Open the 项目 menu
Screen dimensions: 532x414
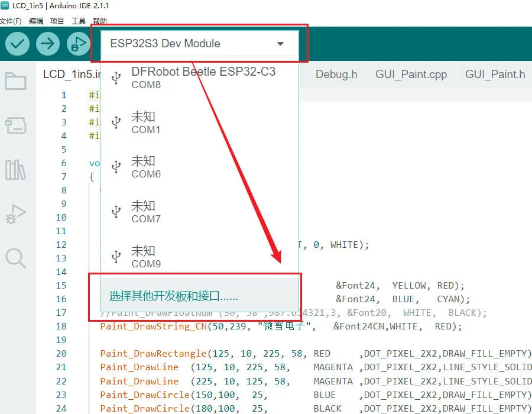click(x=57, y=21)
